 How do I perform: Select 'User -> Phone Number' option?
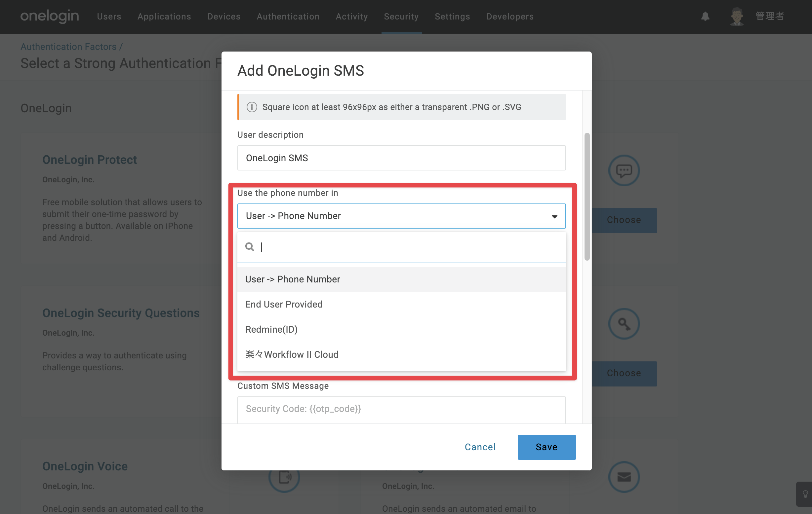tap(401, 279)
